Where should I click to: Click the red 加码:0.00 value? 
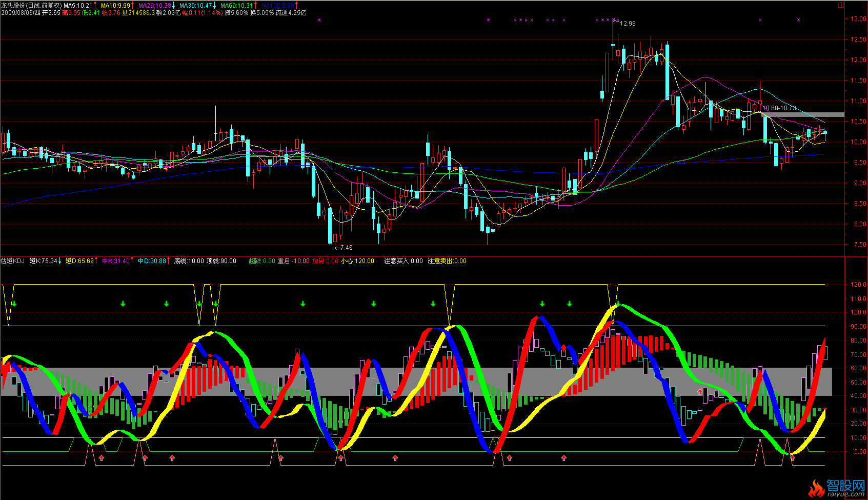325,261
